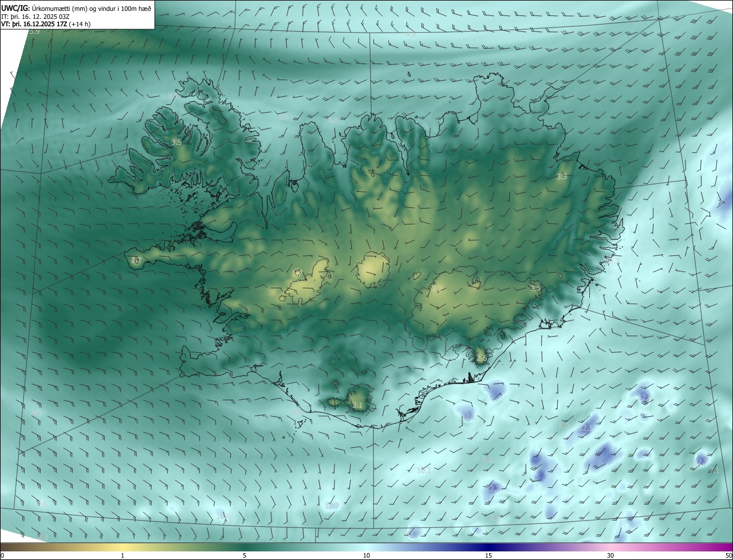This screenshot has width=733, height=560.
Task: Click the '10.2' value in the sea
Action: pos(424,471)
